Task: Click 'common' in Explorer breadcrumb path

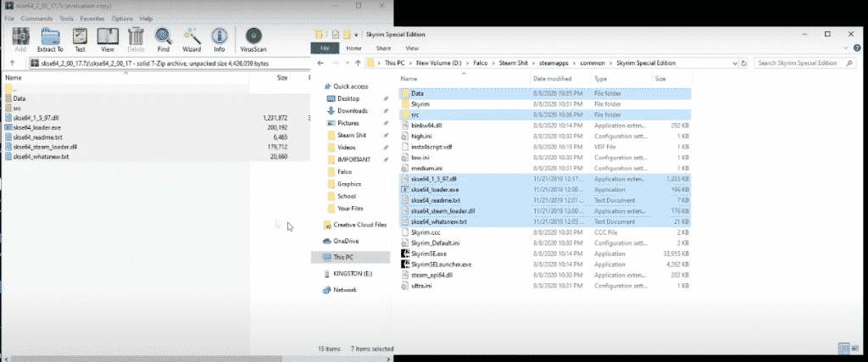Action: click(x=593, y=63)
